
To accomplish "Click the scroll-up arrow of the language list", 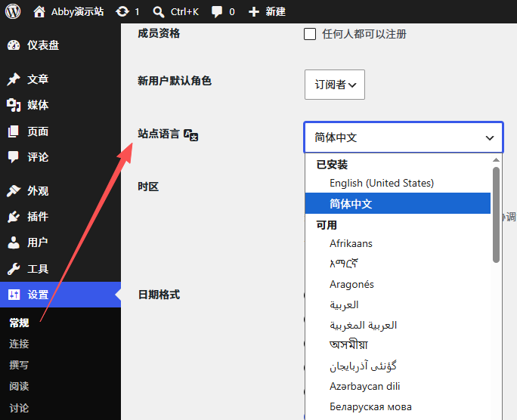I will [x=496, y=160].
